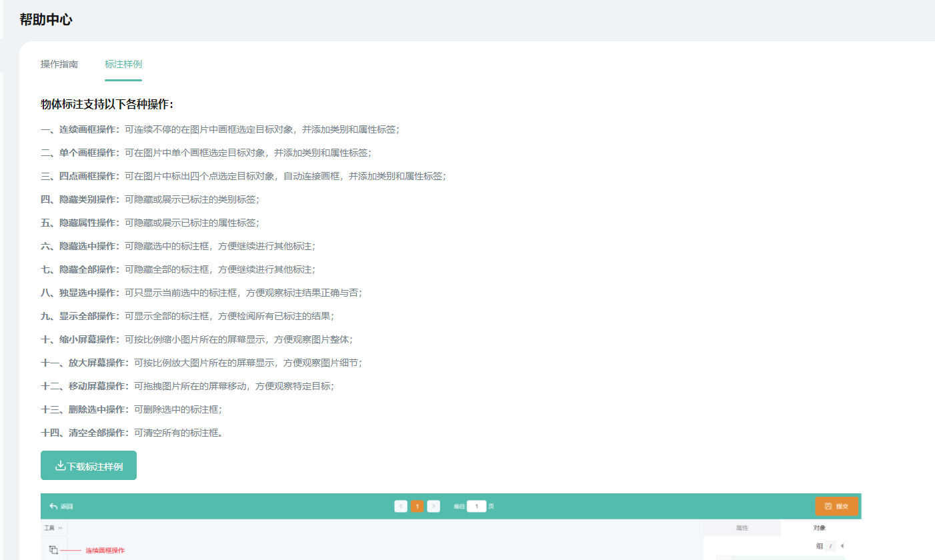The image size is (935, 560).
Task: Click the 前往 page number input field
Action: (x=476, y=506)
